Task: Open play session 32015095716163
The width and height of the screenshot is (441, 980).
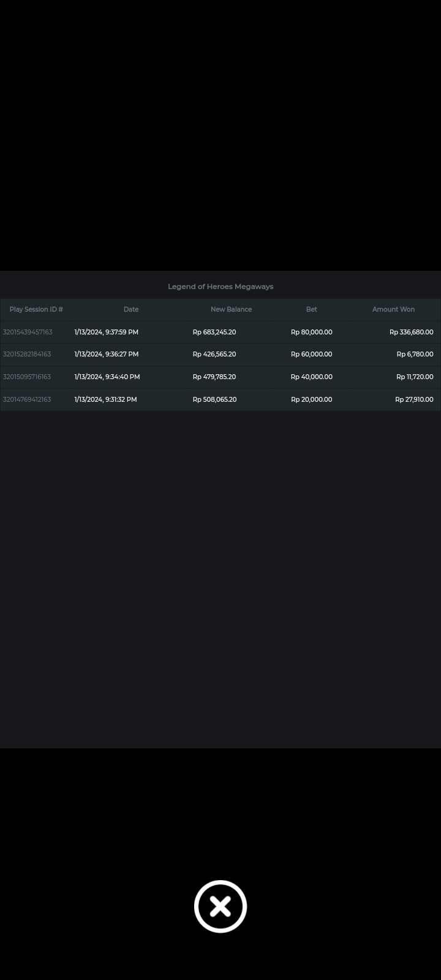Action: tap(27, 377)
